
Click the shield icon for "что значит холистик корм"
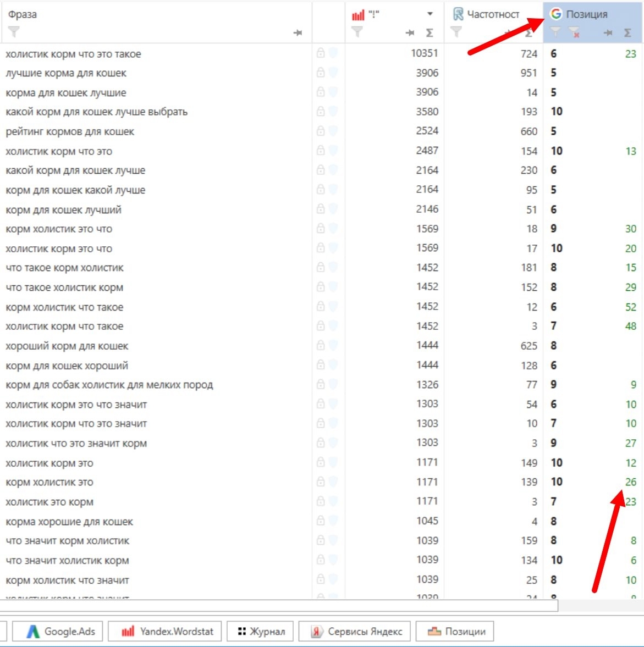click(333, 560)
